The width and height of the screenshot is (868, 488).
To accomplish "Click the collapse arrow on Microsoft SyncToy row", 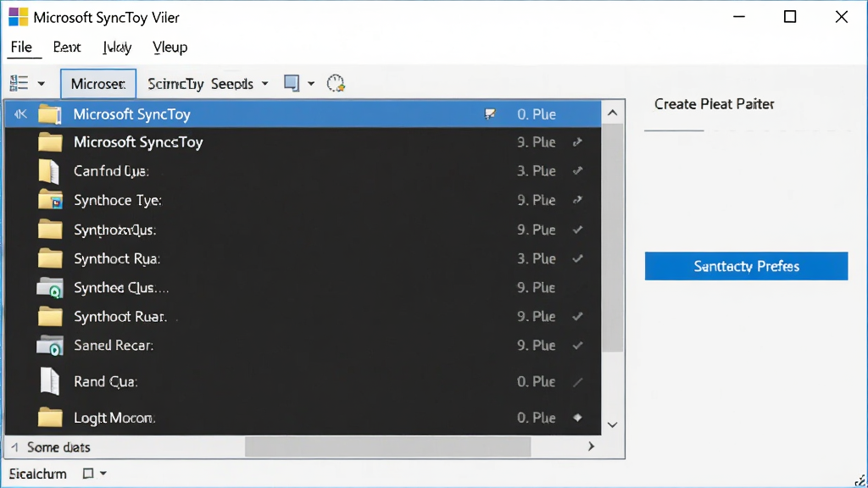I will point(20,114).
